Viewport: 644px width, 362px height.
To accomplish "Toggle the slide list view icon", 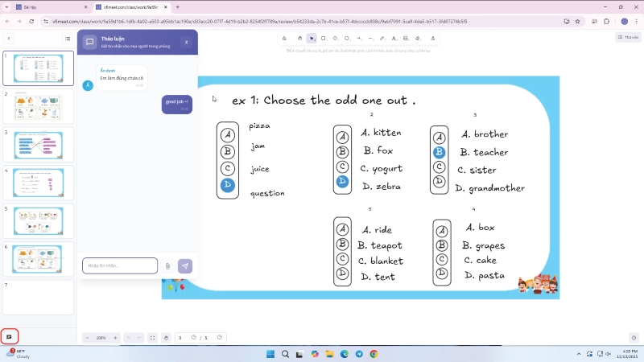I will [x=68, y=38].
